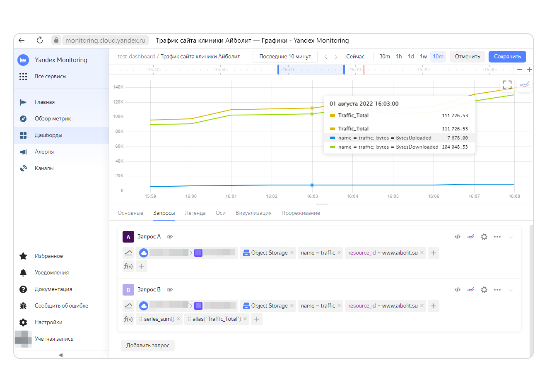Expand the chart to fullscreen
The height and width of the screenshot is (392, 547).
[x=507, y=85]
